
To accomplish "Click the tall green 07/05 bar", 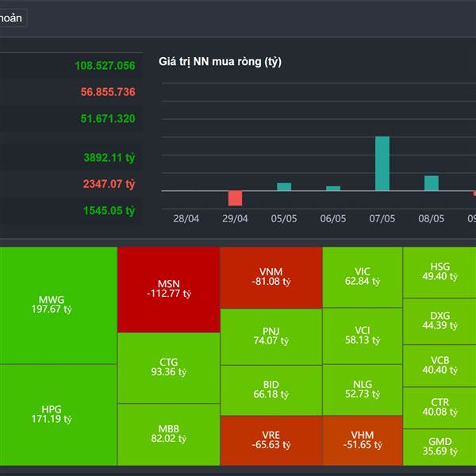I will (382, 163).
